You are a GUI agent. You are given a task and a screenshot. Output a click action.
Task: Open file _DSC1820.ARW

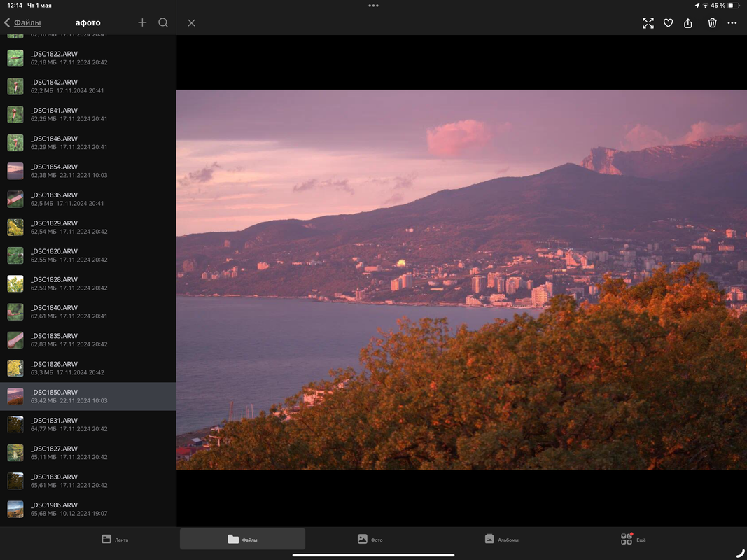tap(88, 255)
